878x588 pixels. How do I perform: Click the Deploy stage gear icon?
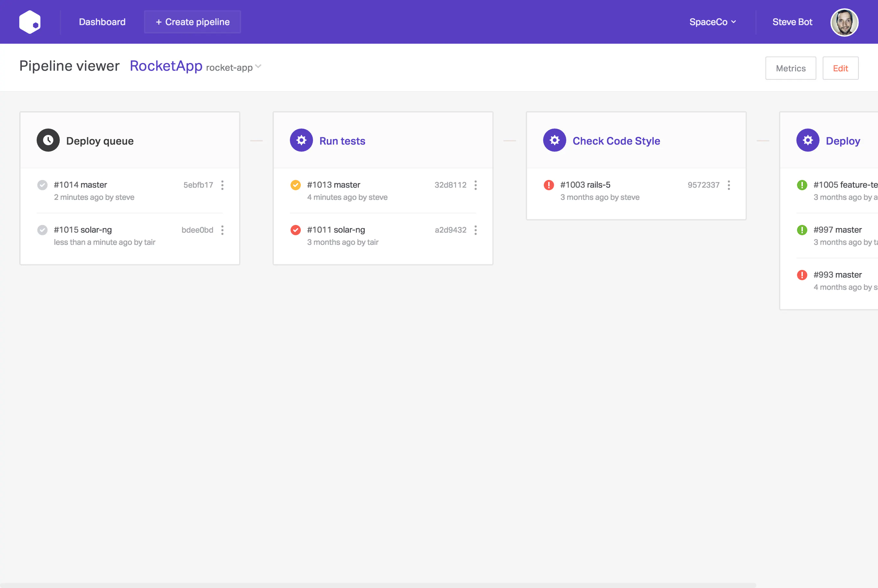(x=808, y=140)
